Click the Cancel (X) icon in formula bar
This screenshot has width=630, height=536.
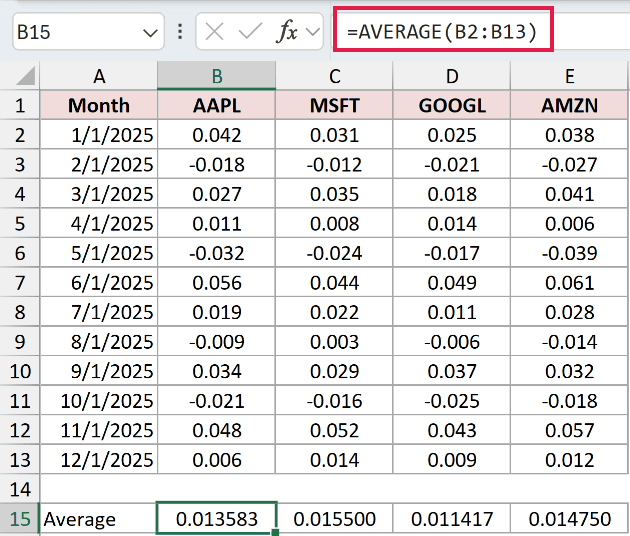(x=214, y=32)
